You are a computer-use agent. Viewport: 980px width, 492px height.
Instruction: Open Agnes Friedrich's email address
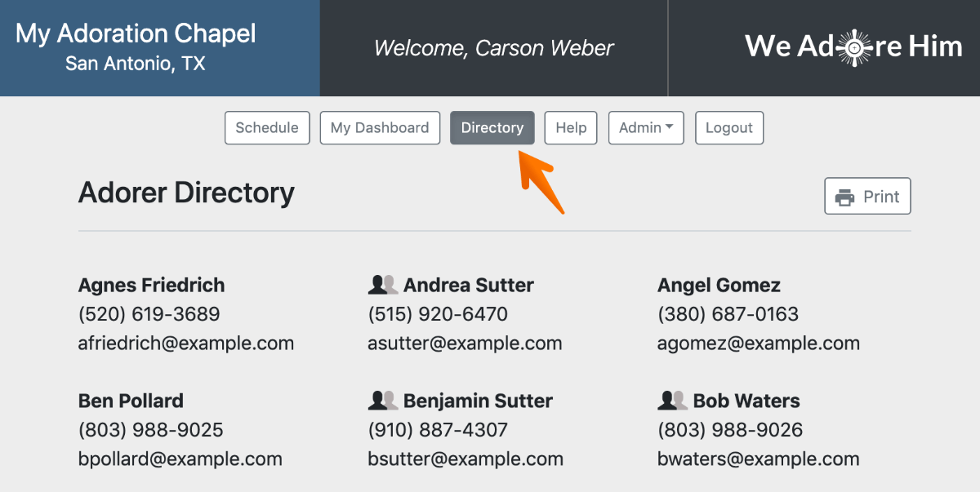[186, 344]
